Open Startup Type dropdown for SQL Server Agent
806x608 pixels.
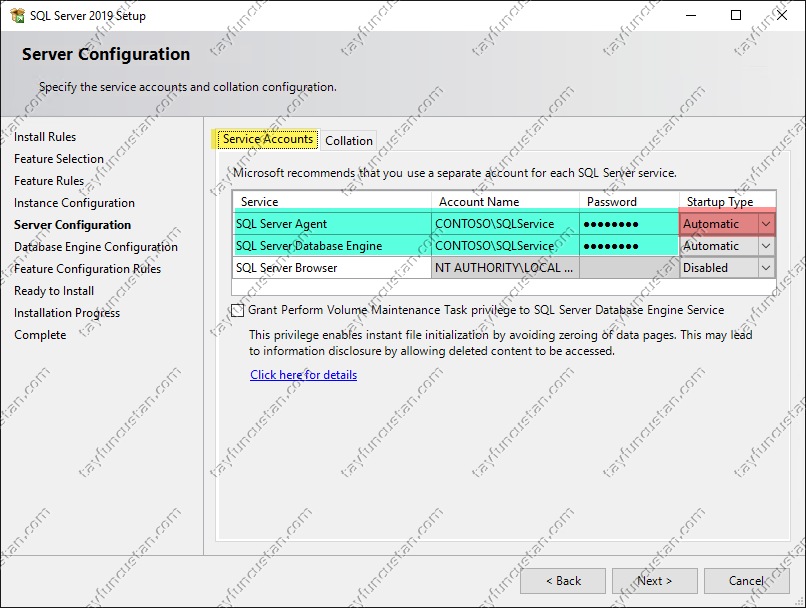pos(766,224)
